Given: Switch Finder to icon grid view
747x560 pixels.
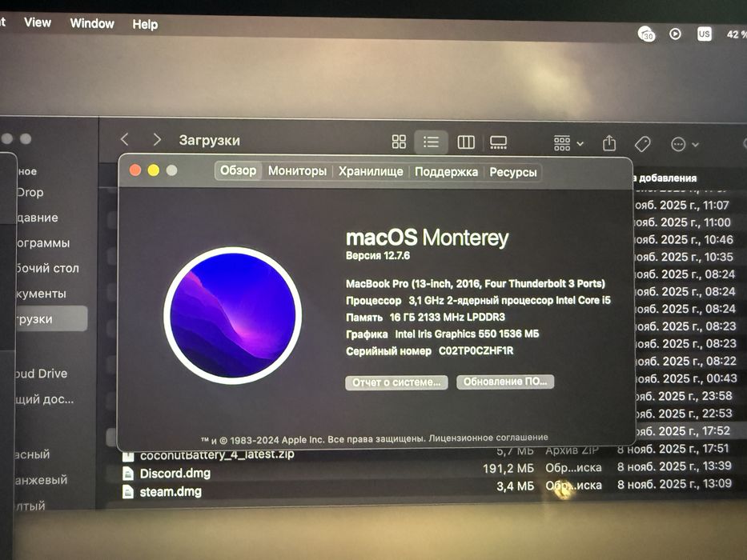Looking at the screenshot, I should [399, 142].
